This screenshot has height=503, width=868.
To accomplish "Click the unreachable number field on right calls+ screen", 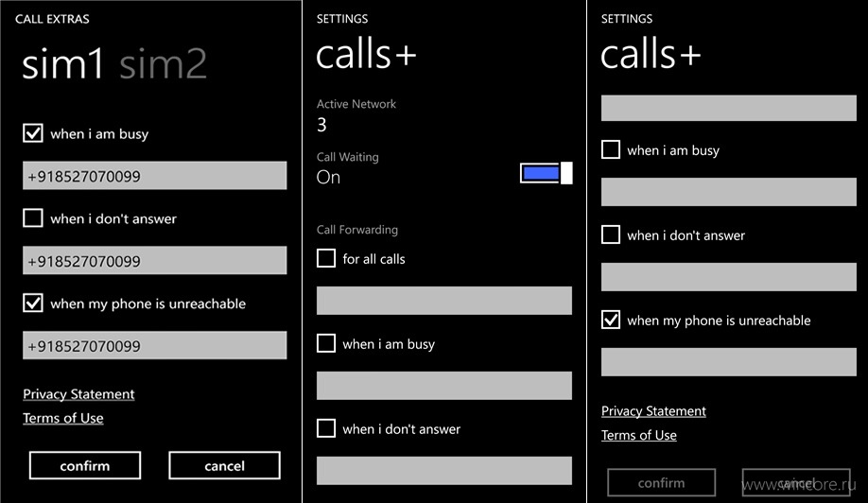I will click(x=728, y=362).
